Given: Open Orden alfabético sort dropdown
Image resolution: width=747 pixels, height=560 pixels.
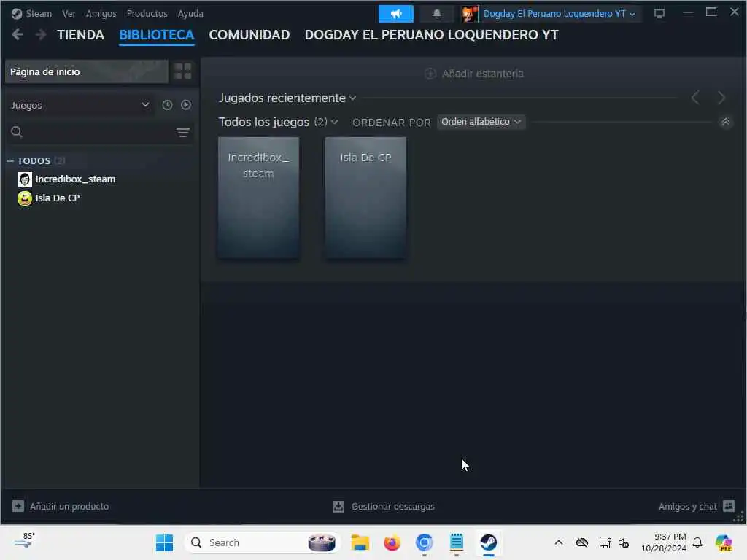Looking at the screenshot, I should (x=481, y=122).
